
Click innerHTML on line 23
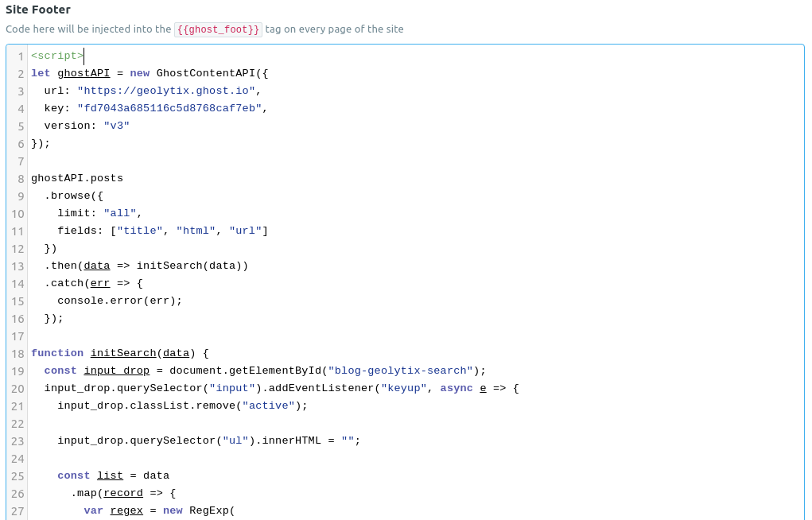(291, 440)
